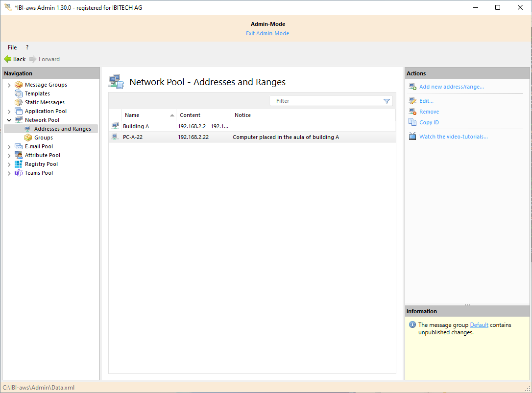Expand the Attribute Pool tree node
The width and height of the screenshot is (532, 393).
9,156
